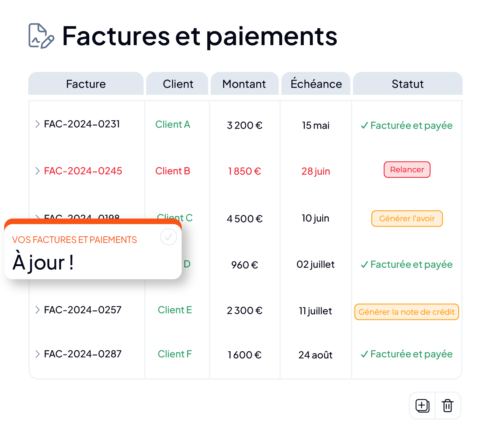Expand invoice FAC-2024-0257 row
482x448 pixels.
tap(37, 310)
